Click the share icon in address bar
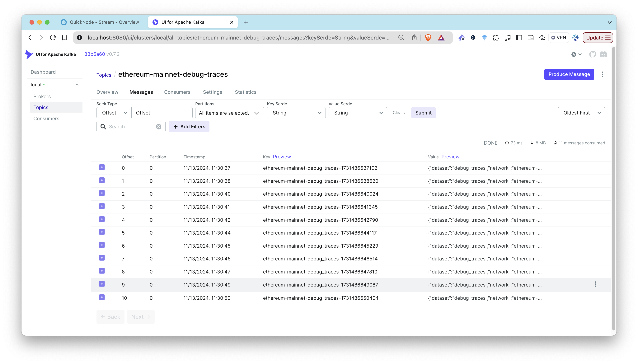638x364 pixels. (414, 38)
